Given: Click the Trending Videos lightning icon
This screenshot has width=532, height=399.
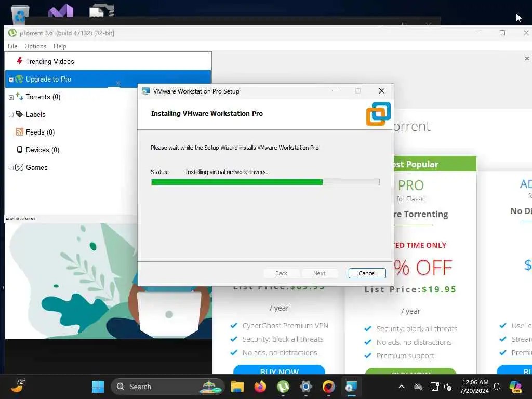Looking at the screenshot, I should 19,61.
